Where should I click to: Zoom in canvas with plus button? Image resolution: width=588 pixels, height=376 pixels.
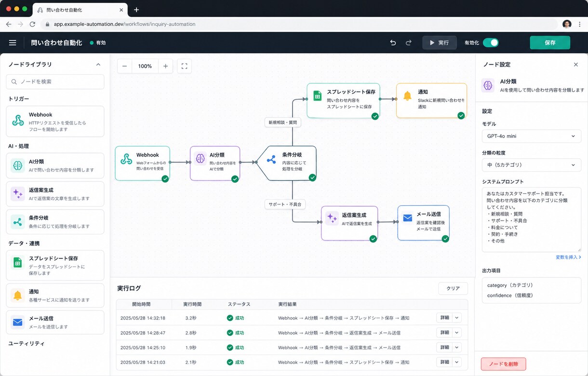point(165,66)
